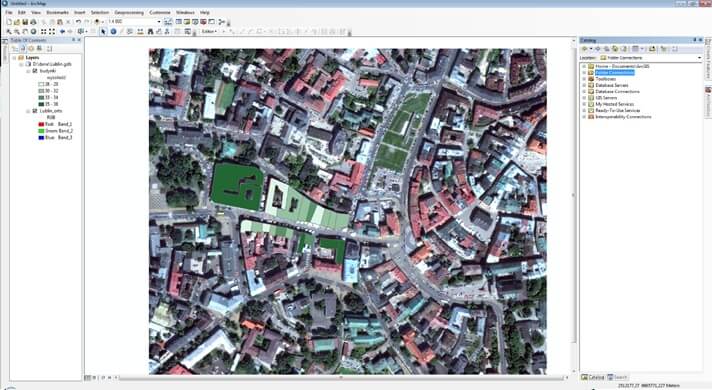Screen dimensions: 712x390
Task: Open the Catalog Location dropdown
Action: [x=699, y=58]
